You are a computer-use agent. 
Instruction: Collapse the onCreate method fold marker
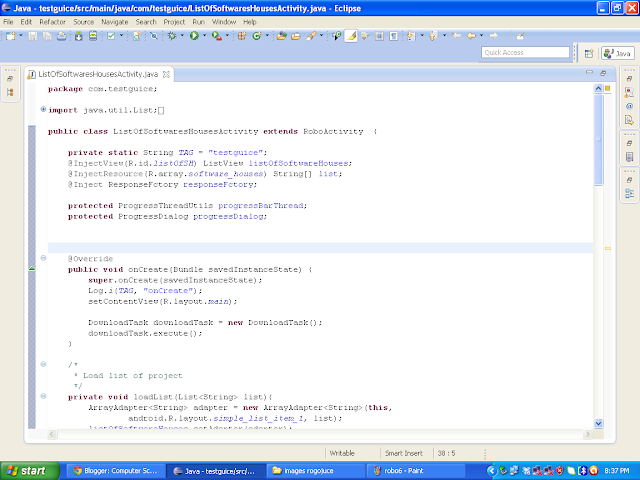coord(43,258)
